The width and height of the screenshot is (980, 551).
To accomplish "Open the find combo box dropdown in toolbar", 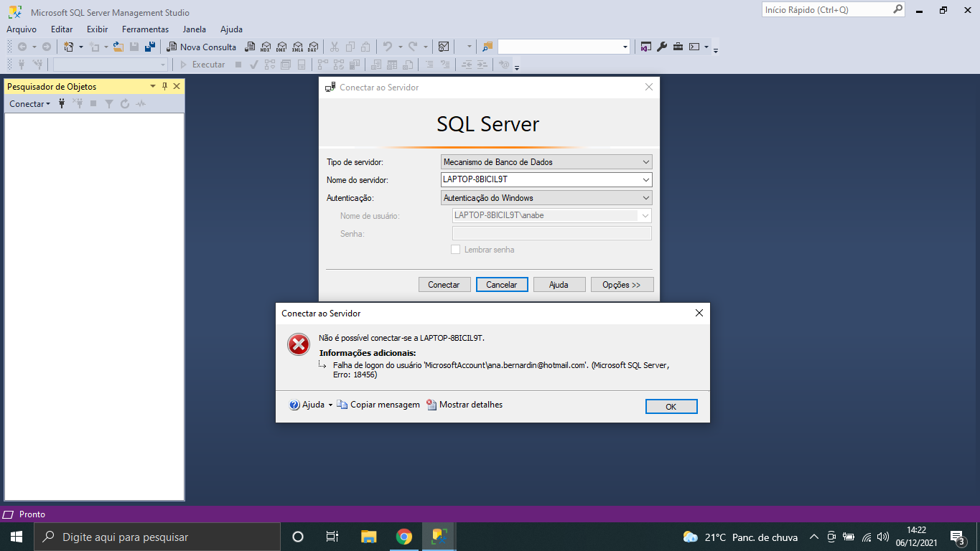I will point(625,47).
